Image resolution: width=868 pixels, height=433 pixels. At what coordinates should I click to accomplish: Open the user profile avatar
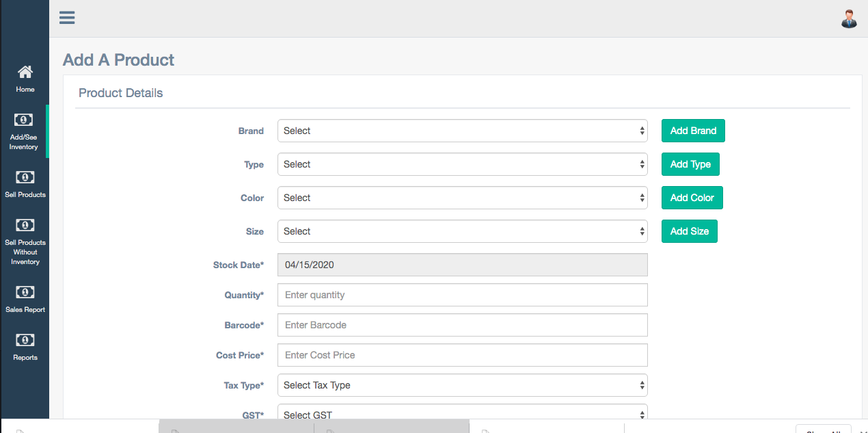coord(849,18)
